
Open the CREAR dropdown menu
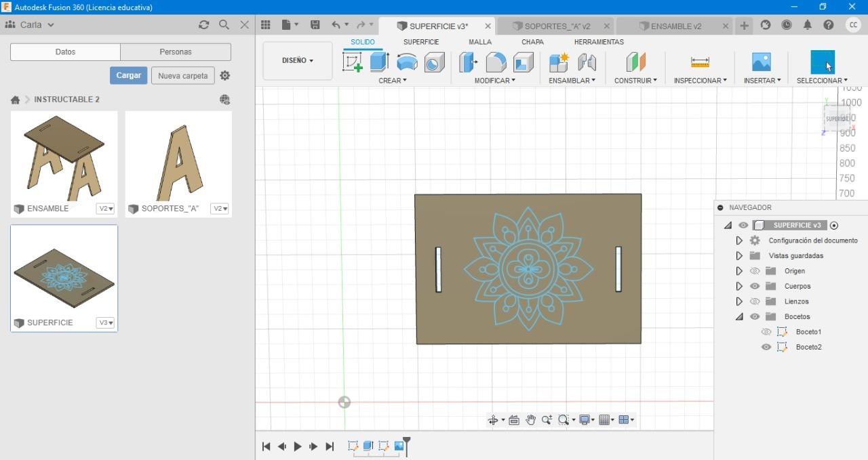tap(393, 81)
